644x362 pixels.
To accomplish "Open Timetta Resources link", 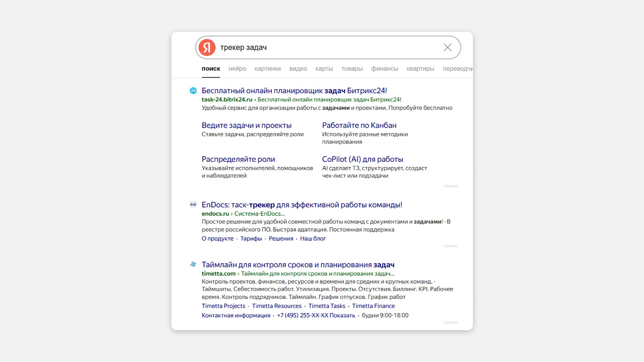I will click(277, 306).
